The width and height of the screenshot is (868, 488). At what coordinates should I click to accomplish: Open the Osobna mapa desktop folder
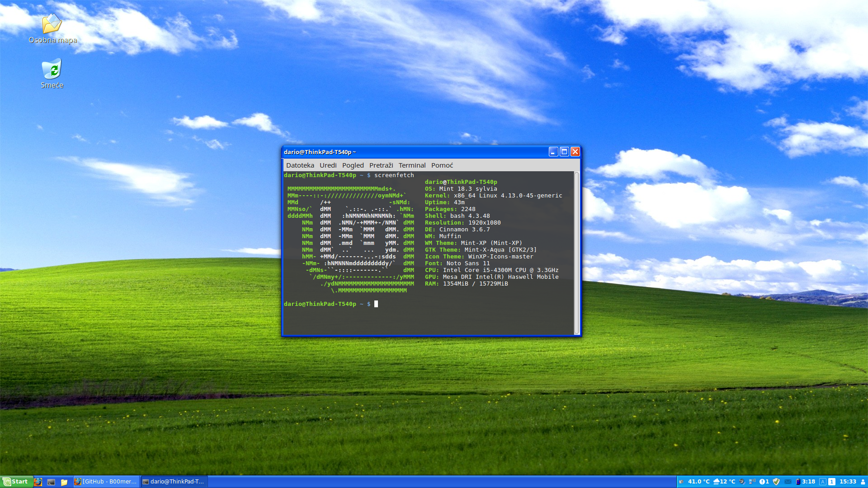(x=52, y=29)
